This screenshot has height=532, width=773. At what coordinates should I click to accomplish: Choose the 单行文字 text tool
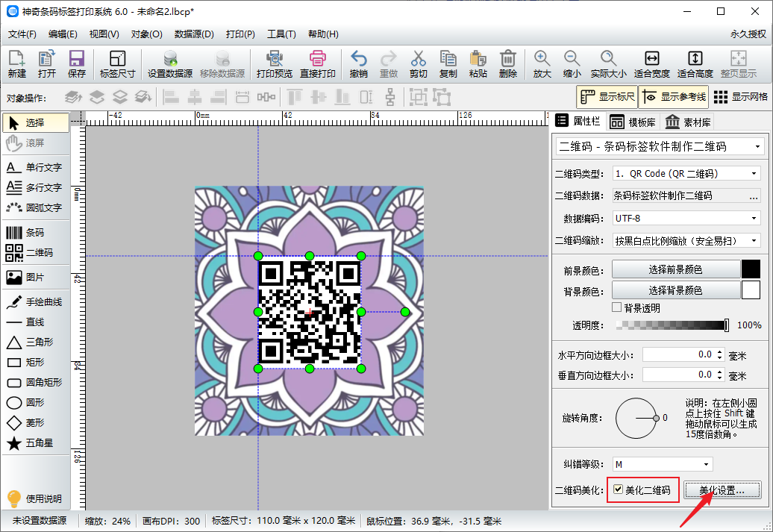36,168
